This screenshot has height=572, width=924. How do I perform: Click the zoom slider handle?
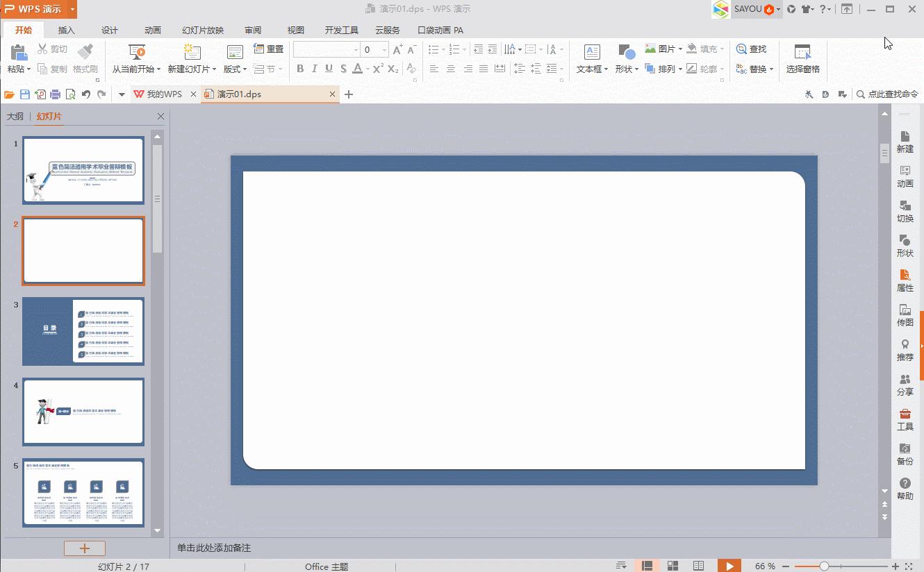pos(824,566)
